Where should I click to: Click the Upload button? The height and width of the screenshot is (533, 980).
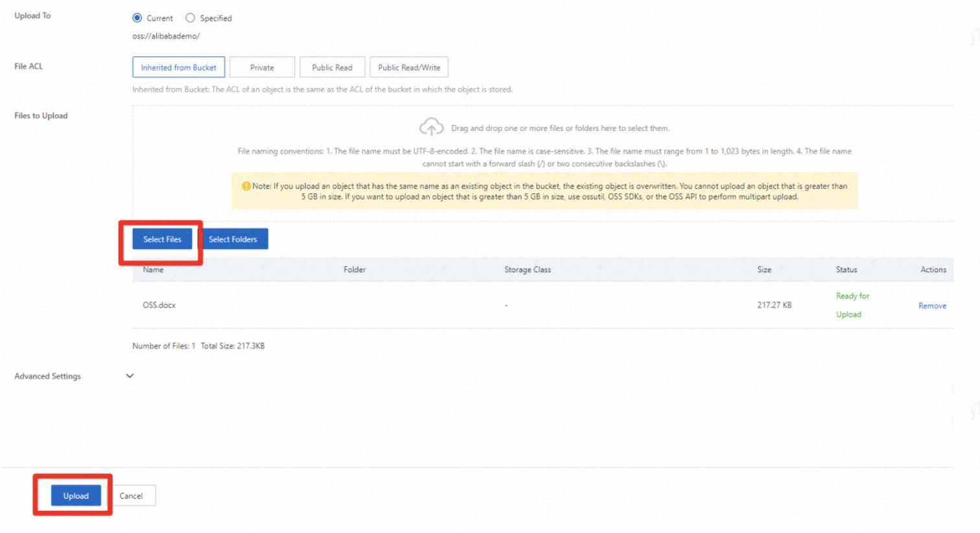(x=75, y=495)
